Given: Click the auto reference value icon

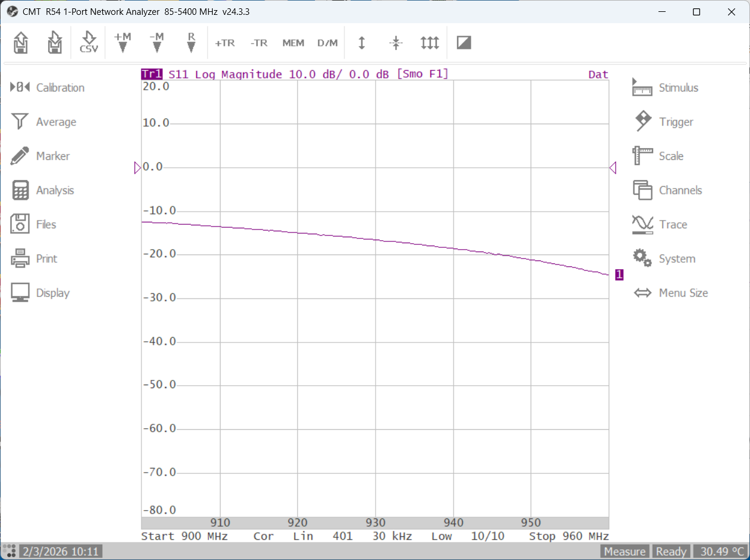Looking at the screenshot, I should [396, 43].
